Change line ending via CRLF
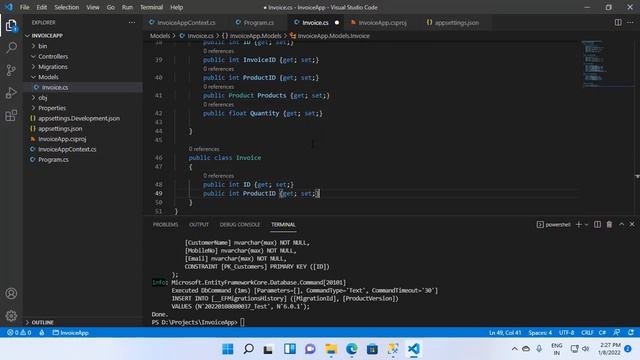Image resolution: width=640 pixels, height=360 pixels. 587,333
